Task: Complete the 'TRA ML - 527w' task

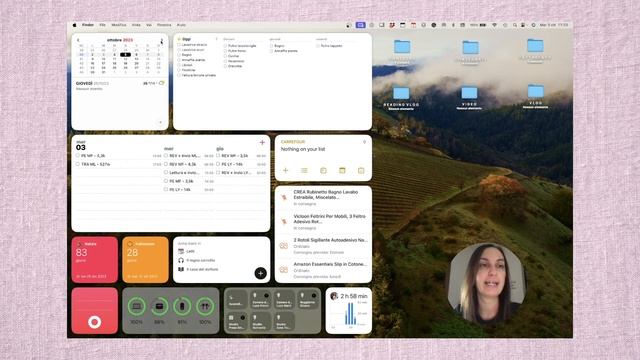Action: tap(78, 164)
